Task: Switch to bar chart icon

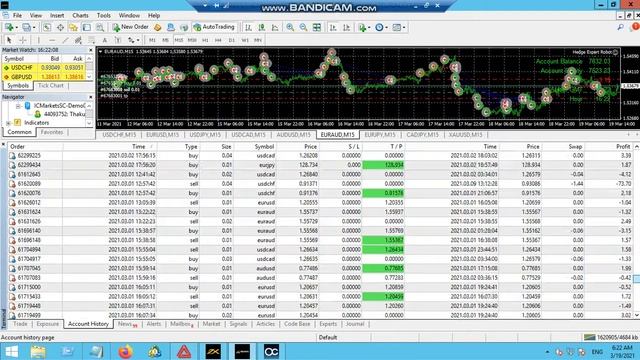Action: click(x=248, y=27)
